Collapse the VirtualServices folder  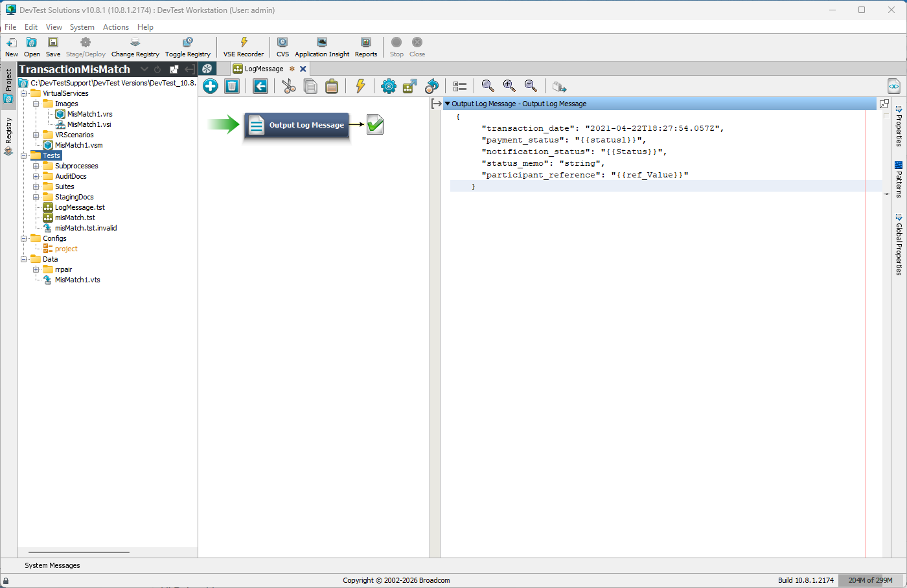point(24,93)
